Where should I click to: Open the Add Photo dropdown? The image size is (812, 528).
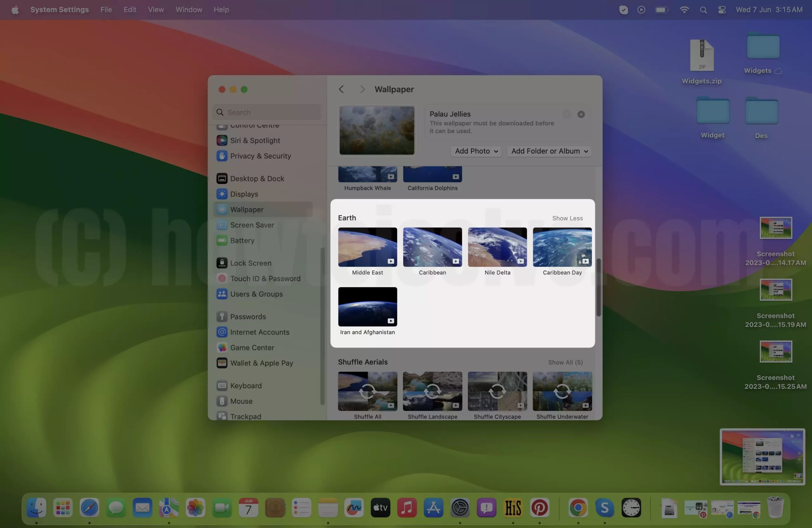(475, 151)
